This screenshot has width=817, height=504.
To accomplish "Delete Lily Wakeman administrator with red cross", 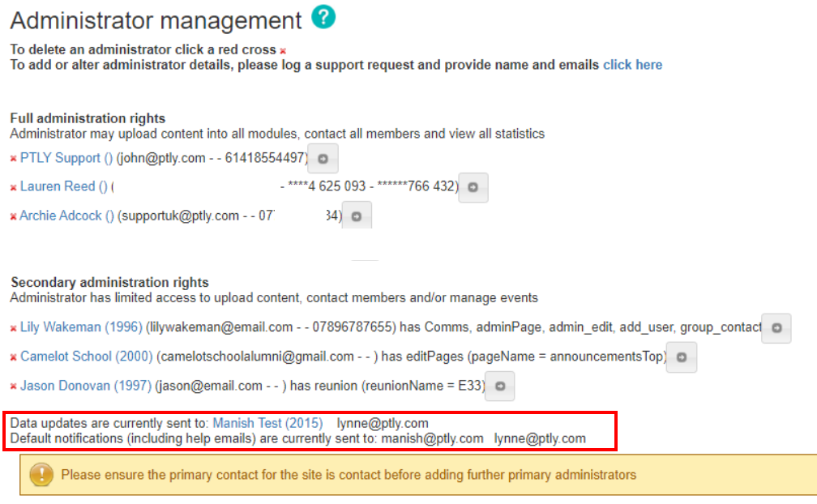I will click(x=14, y=328).
